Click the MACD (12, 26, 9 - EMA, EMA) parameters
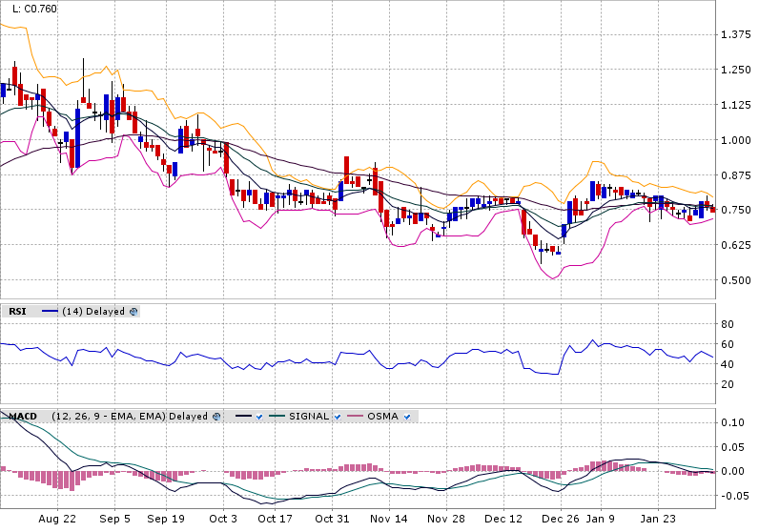 109,417
